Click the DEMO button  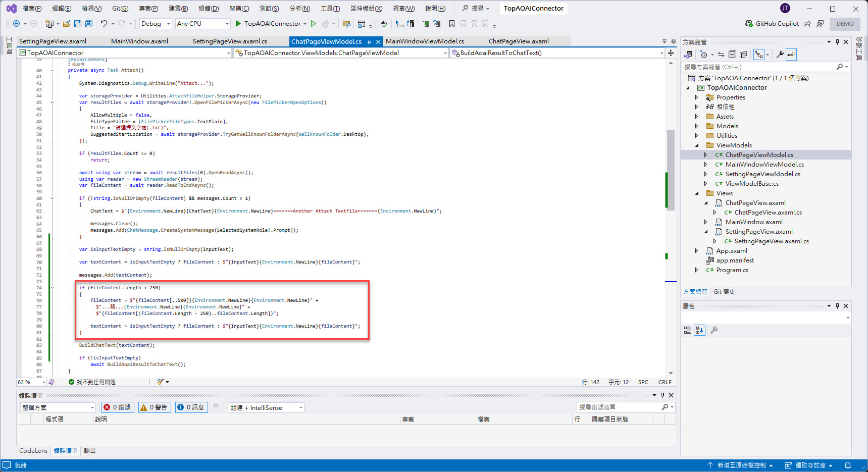[x=845, y=24]
